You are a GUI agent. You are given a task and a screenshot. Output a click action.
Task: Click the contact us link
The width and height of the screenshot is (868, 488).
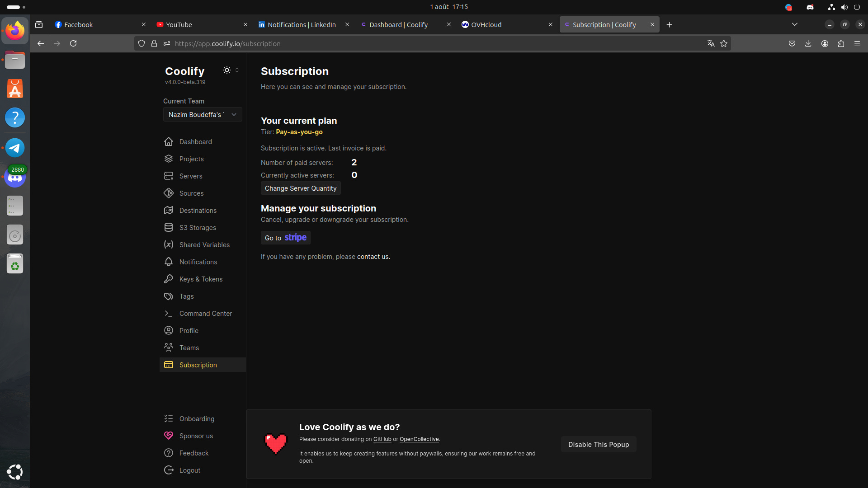point(373,257)
